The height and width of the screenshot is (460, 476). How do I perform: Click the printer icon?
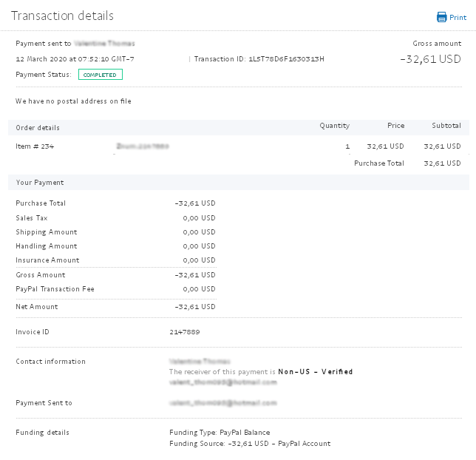[x=442, y=17]
